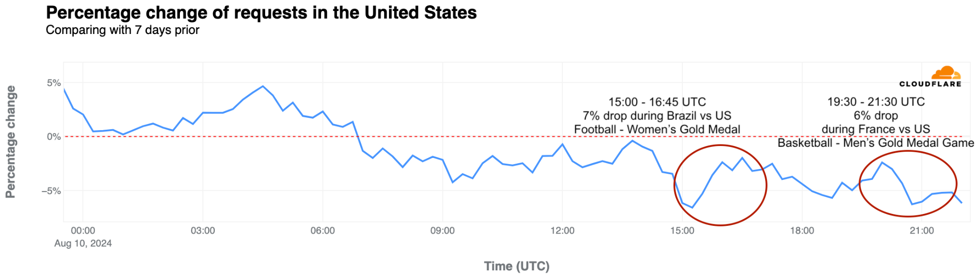Click the subtitle 'Comparing with 7 days prior'
Image resolution: width=980 pixels, height=279 pixels.
pyautogui.click(x=122, y=30)
